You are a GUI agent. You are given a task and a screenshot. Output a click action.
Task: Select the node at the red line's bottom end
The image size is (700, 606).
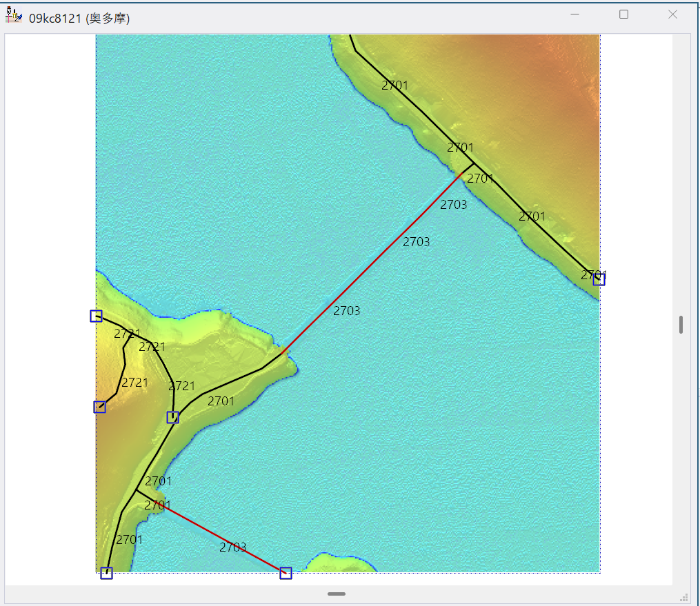click(286, 573)
